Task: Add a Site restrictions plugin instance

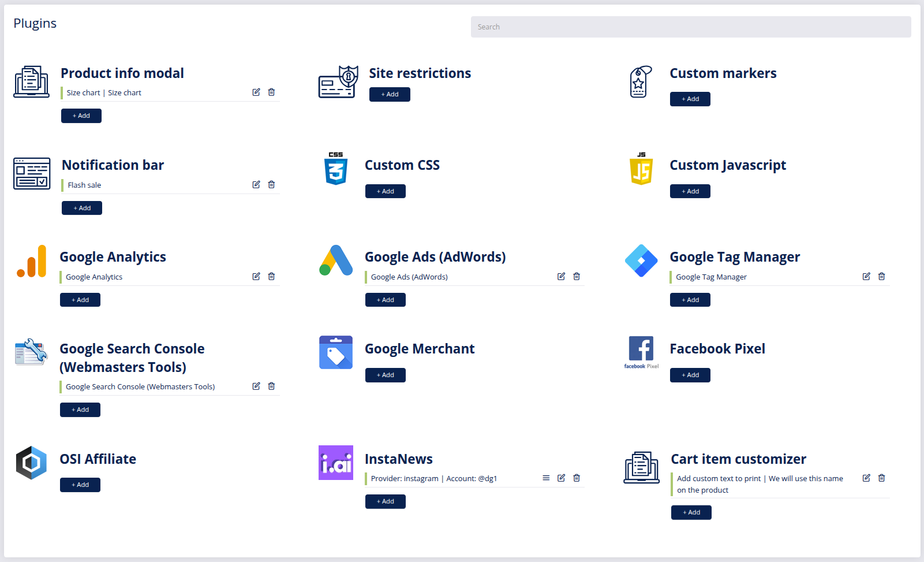Action: [x=390, y=94]
